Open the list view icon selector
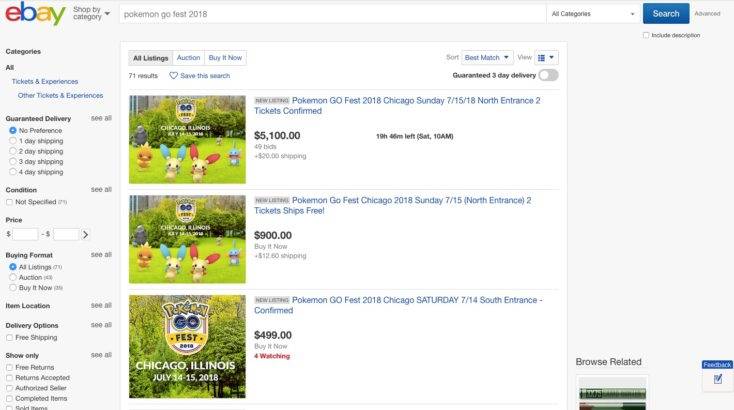The image size is (734, 410). tap(546, 58)
